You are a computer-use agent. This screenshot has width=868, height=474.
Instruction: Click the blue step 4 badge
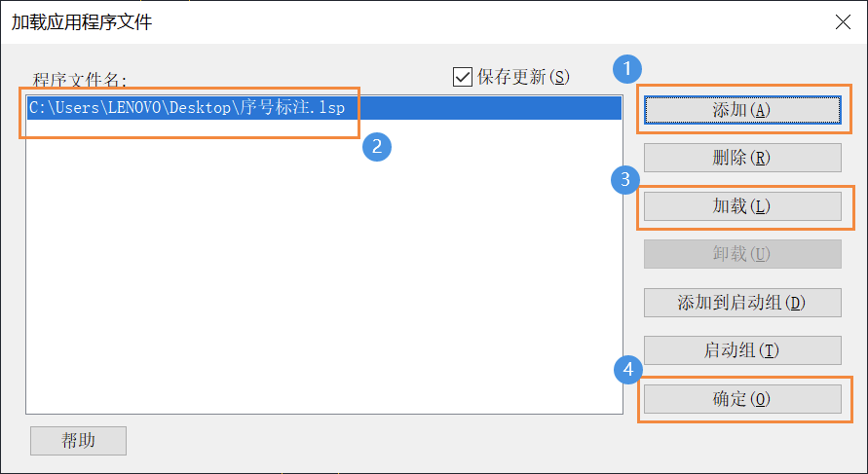coord(628,370)
